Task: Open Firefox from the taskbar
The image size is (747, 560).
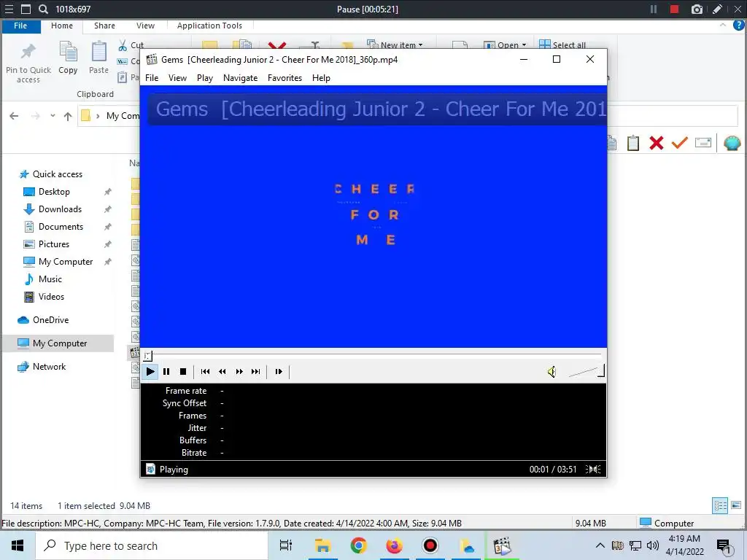Action: pos(395,545)
